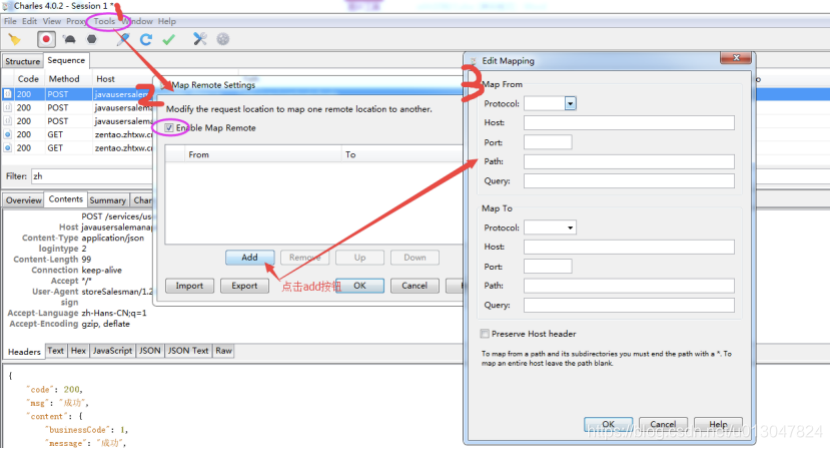
Task: Click the broom clear session icon
Action: [x=15, y=39]
